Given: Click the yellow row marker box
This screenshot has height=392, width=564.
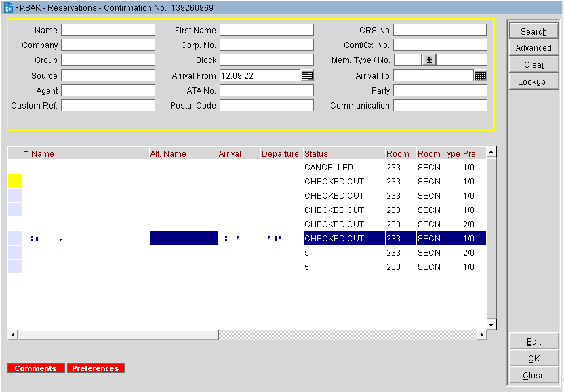Looking at the screenshot, I should tap(14, 181).
